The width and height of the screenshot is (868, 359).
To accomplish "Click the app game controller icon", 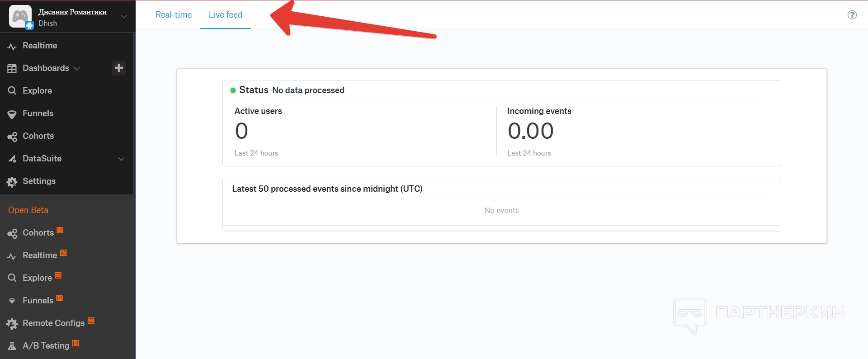I will pos(20,16).
